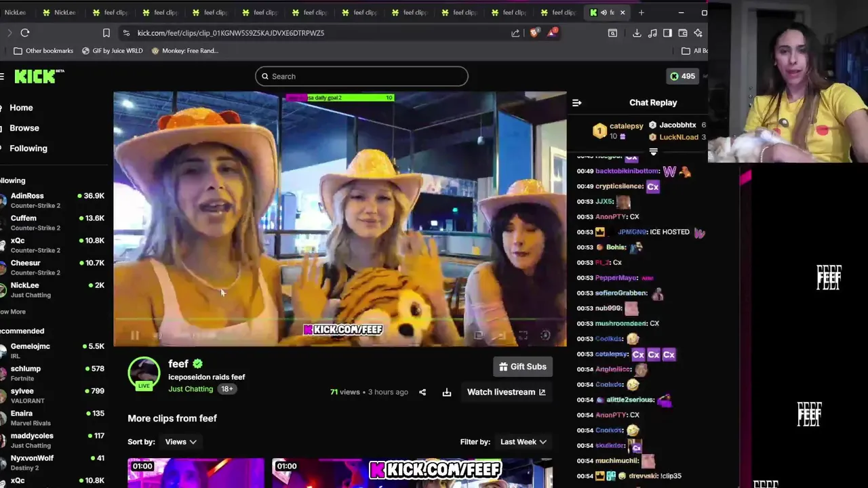Focus the Kick search field

point(361,76)
